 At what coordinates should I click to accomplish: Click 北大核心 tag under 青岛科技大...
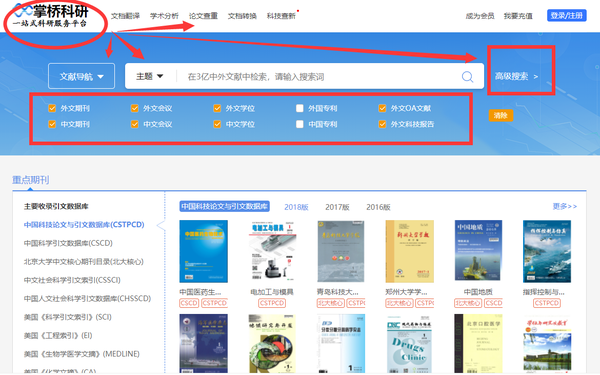click(x=331, y=303)
